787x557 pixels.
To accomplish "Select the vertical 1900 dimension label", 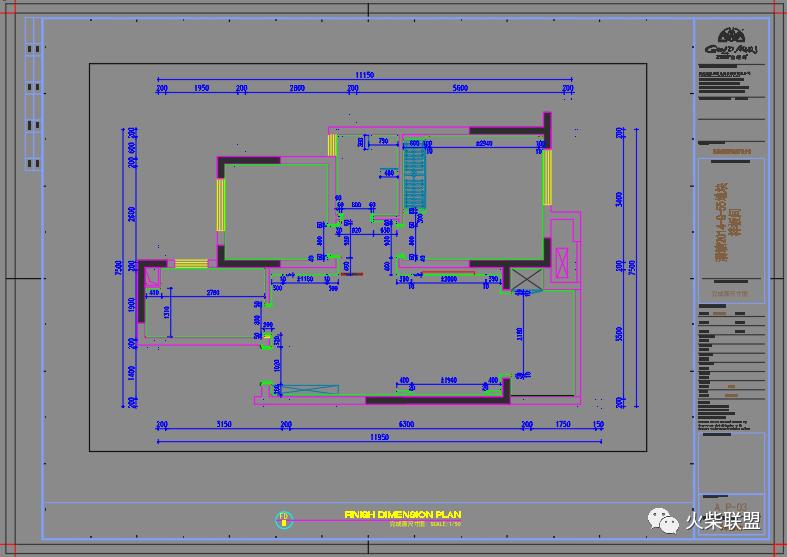I will click(132, 305).
